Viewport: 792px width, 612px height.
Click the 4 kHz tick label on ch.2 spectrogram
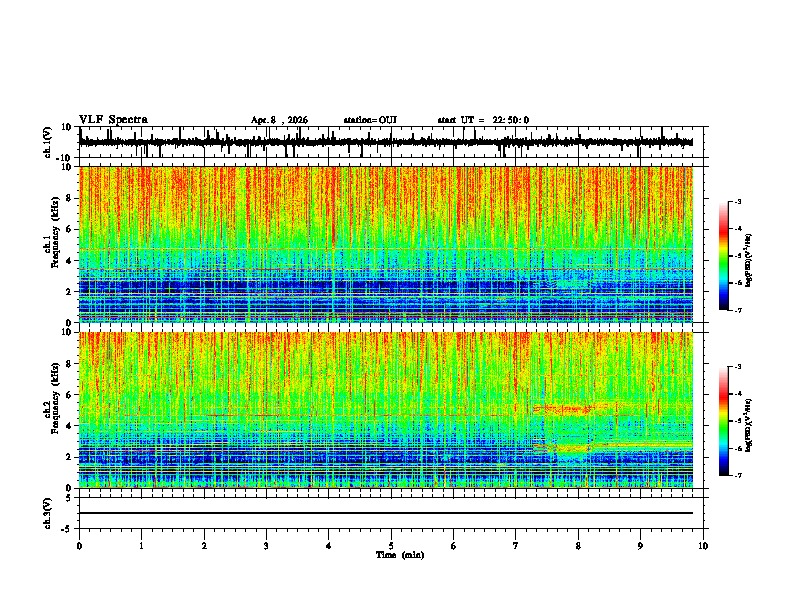(70, 426)
